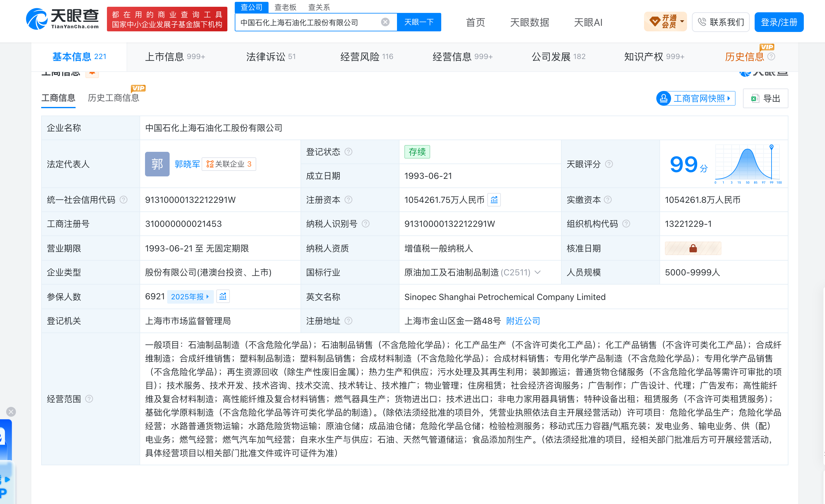The image size is (825, 504).
Task: Open the help icon next to 天眼评分
Action: click(x=609, y=164)
